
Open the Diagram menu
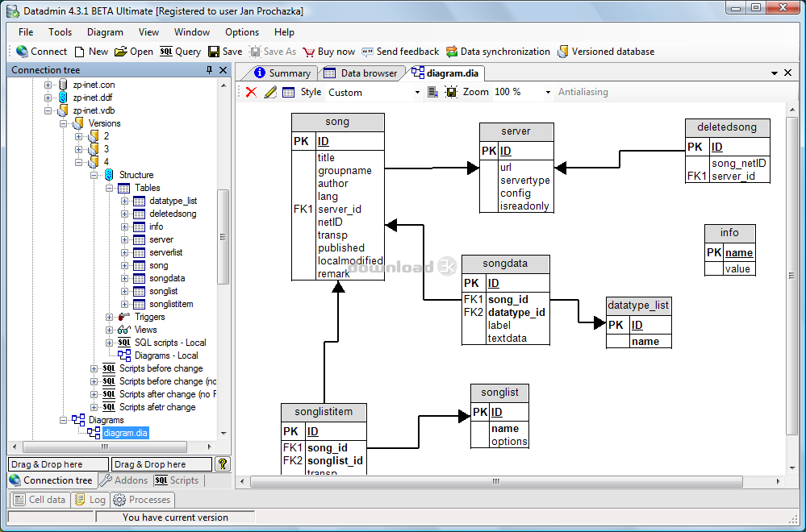(105, 31)
